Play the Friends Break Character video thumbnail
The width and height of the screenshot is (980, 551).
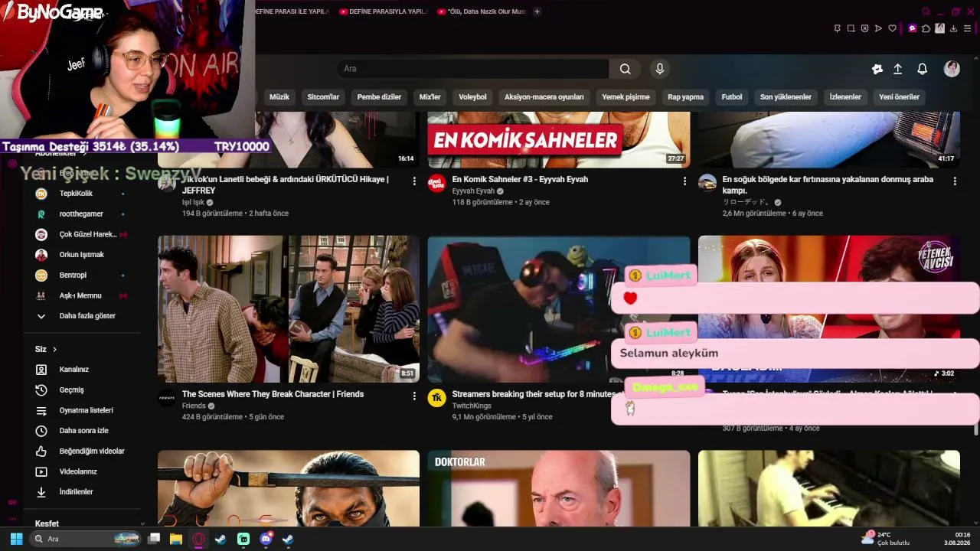coord(289,309)
